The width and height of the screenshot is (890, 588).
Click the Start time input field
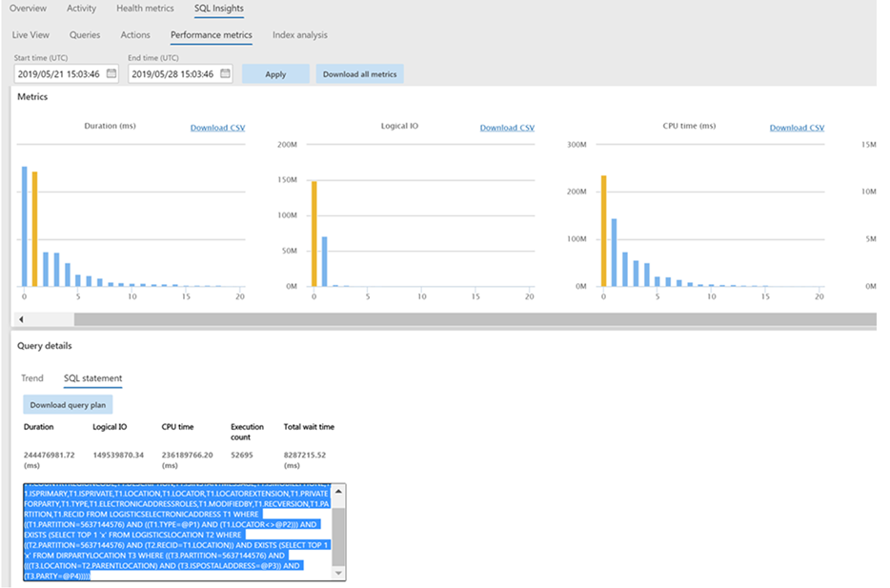(59, 73)
